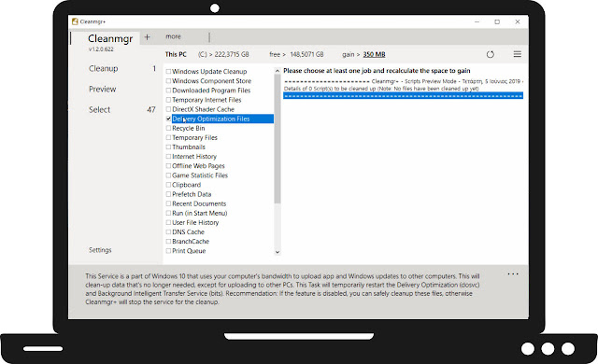Enable Prefetch Data cleanup
The width and height of the screenshot is (598, 364).
(168, 194)
